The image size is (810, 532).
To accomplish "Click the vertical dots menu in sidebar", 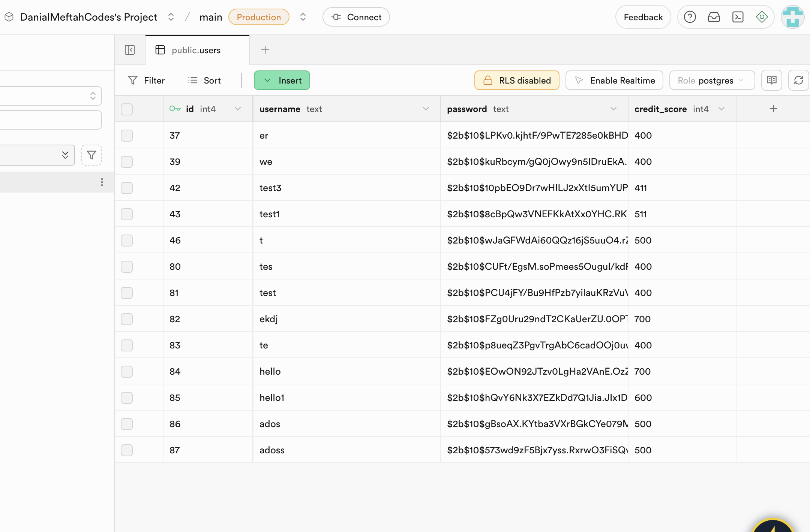I will tap(102, 182).
